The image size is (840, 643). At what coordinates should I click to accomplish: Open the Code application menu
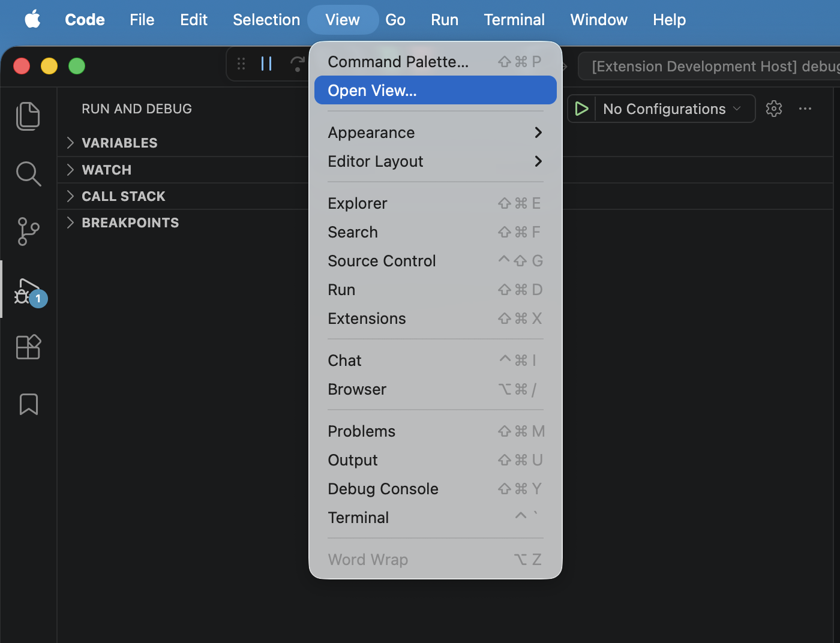point(85,19)
